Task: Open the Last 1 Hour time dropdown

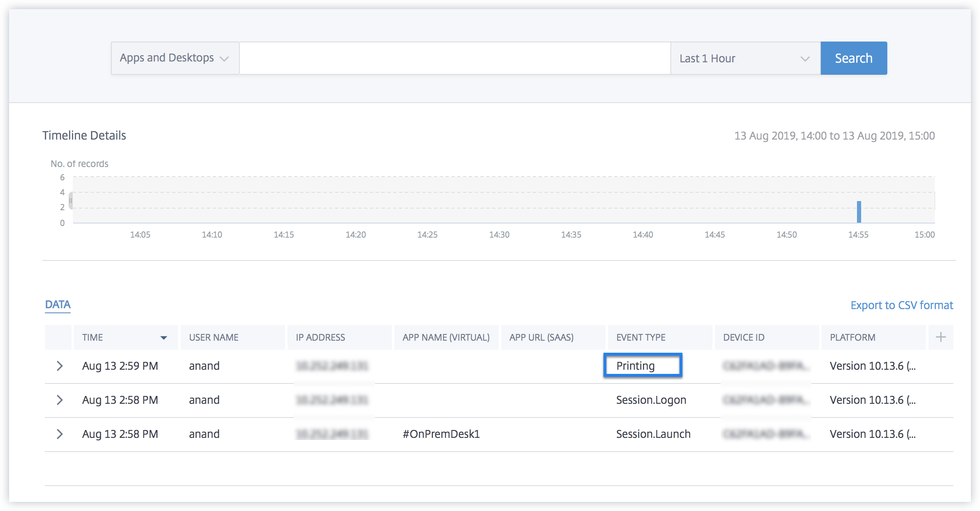Action: (745, 59)
